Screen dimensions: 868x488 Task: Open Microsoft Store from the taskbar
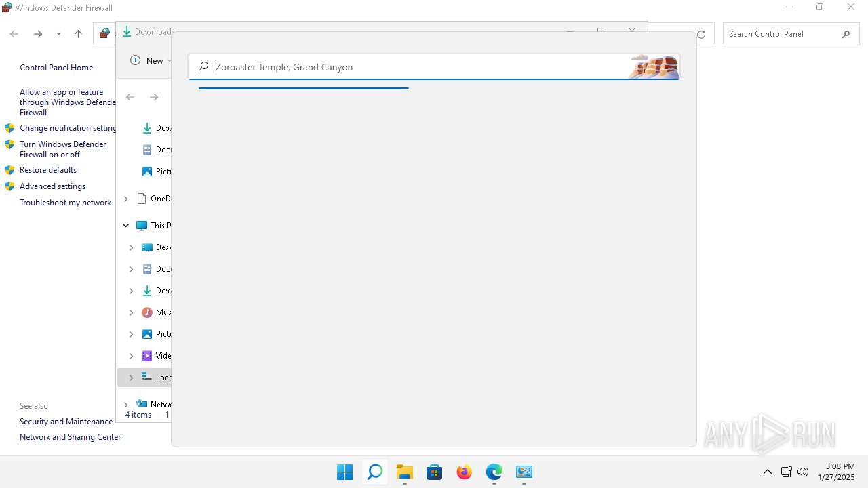click(x=434, y=472)
